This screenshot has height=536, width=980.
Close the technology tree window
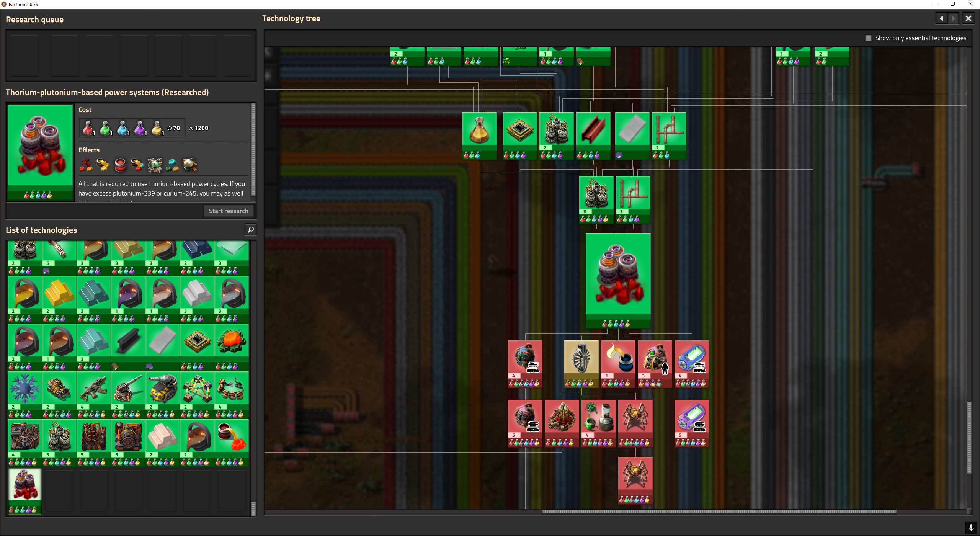[969, 18]
